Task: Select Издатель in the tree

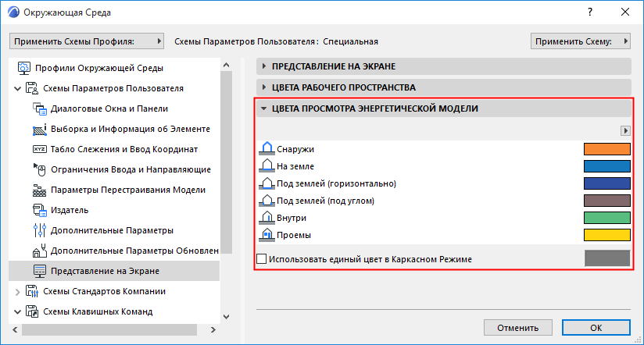Action: [70, 210]
